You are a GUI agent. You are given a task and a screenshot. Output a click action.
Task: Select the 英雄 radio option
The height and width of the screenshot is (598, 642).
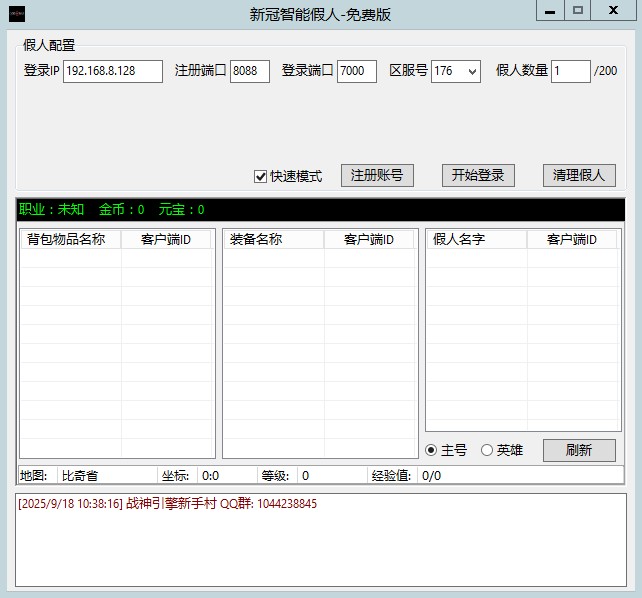487,450
